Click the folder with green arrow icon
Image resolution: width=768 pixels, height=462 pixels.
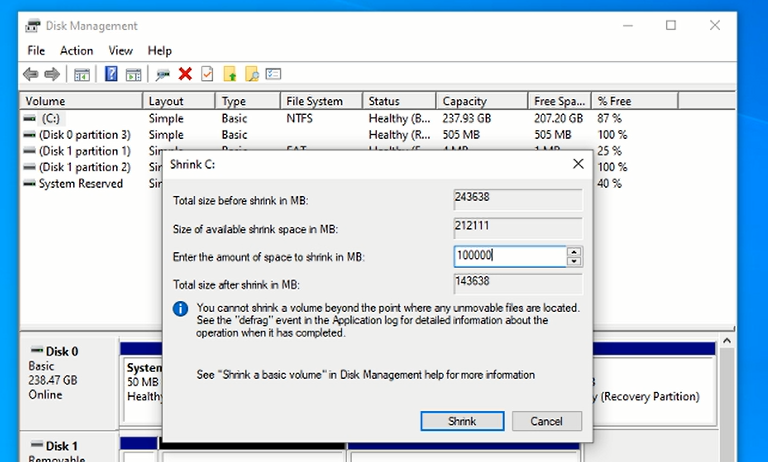tap(230, 74)
